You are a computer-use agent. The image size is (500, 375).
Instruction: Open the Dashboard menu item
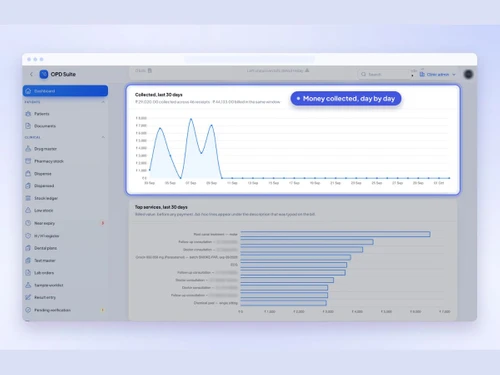pyautogui.click(x=65, y=91)
